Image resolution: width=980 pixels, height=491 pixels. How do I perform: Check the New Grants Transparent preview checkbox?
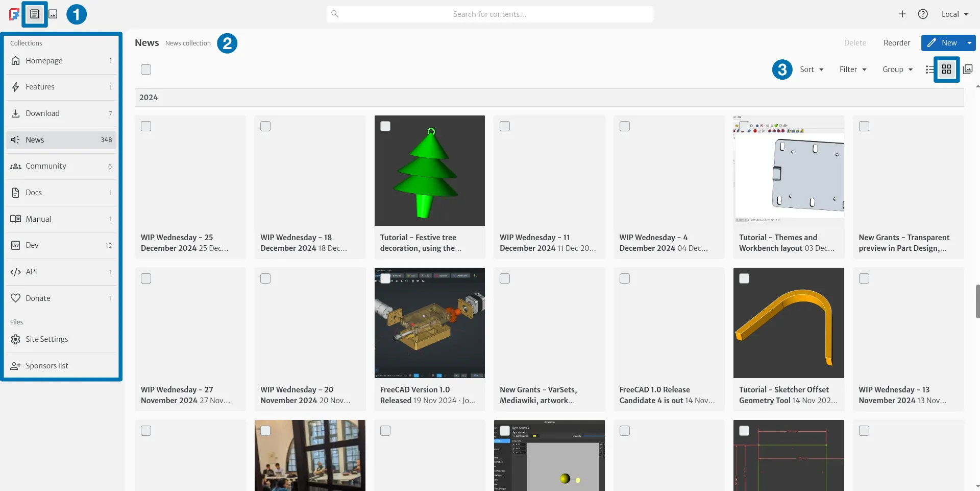click(864, 126)
